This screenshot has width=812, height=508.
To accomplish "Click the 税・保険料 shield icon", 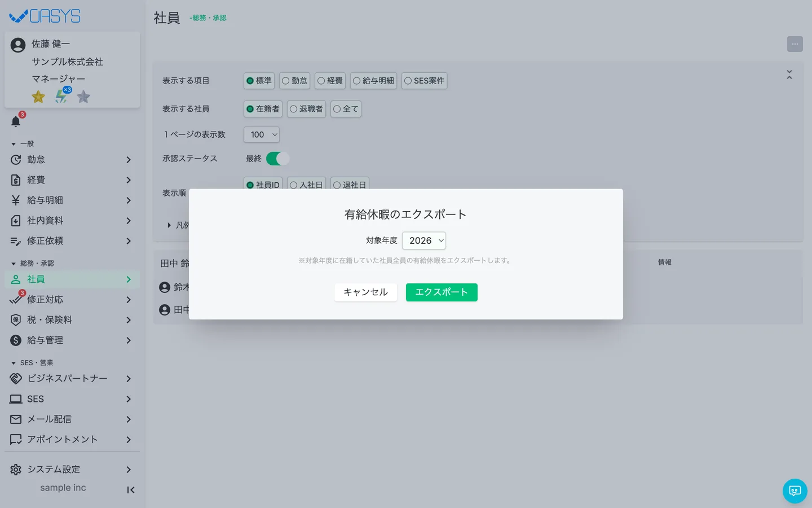I will point(16,320).
